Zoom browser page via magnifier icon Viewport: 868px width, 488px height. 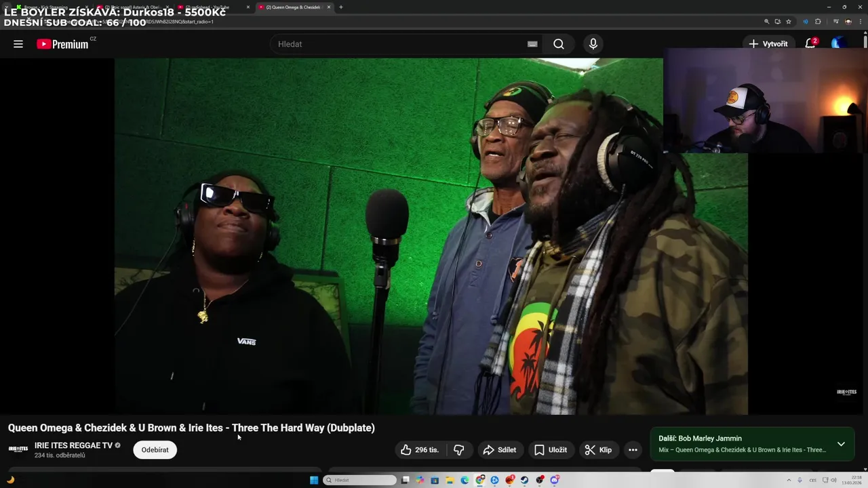pyautogui.click(x=767, y=22)
